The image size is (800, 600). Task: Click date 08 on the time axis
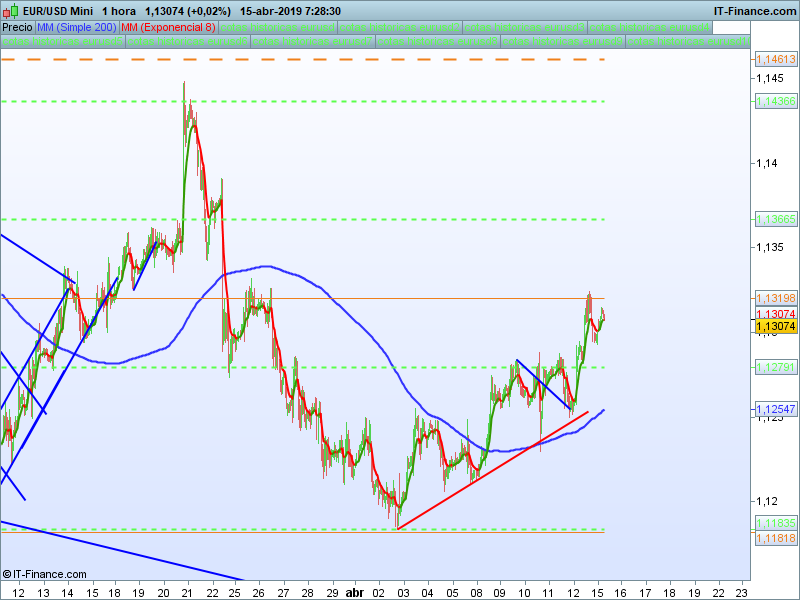pyautogui.click(x=476, y=593)
